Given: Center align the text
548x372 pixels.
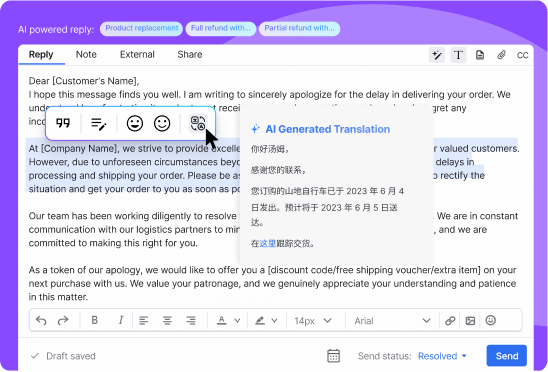Looking at the screenshot, I should [167, 321].
